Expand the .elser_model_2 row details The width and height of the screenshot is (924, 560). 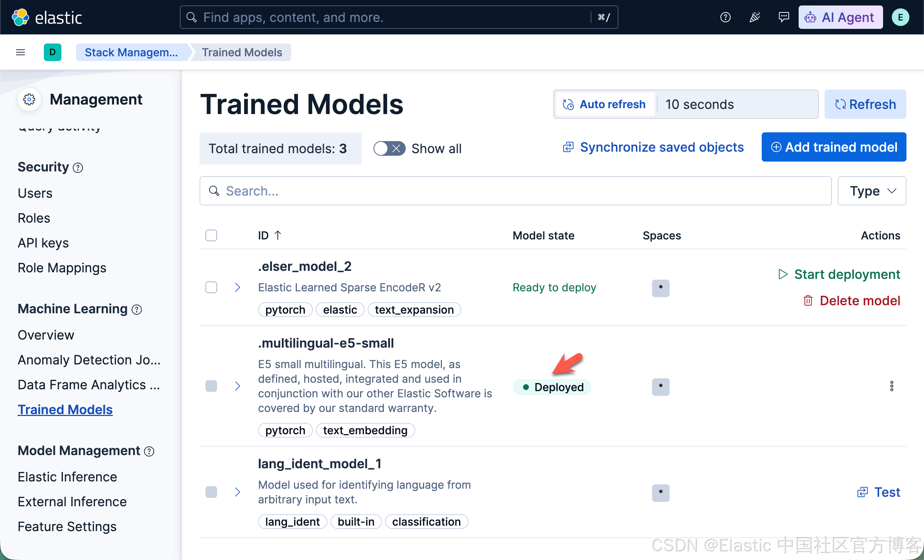tap(237, 287)
